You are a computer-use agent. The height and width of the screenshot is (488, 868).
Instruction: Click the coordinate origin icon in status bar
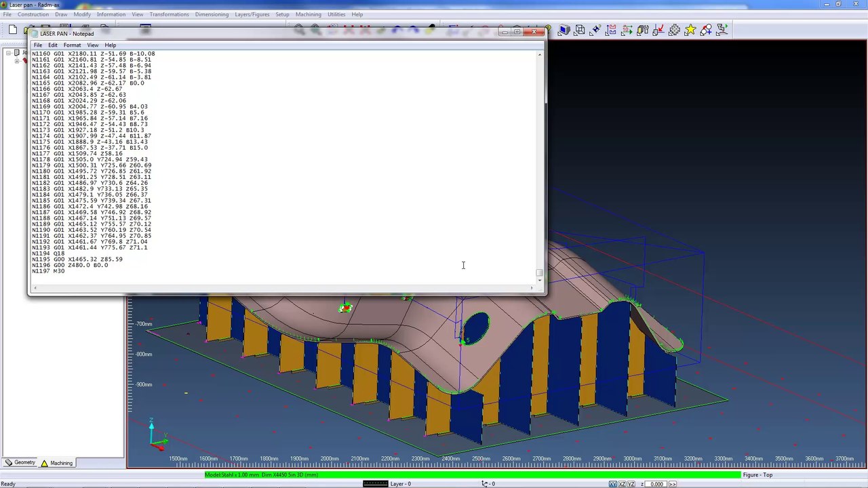pyautogui.click(x=485, y=484)
